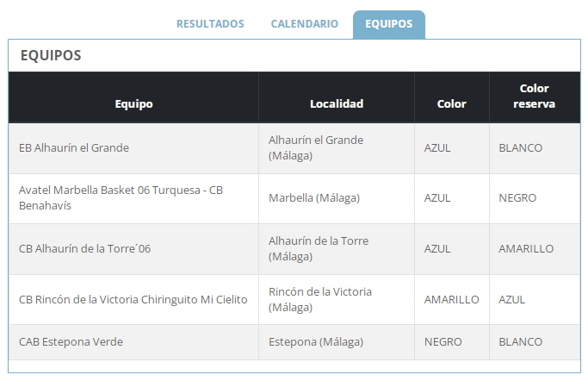The image size is (588, 381).
Task: Open team EB Alhaurín el Grande
Action: [x=74, y=147]
